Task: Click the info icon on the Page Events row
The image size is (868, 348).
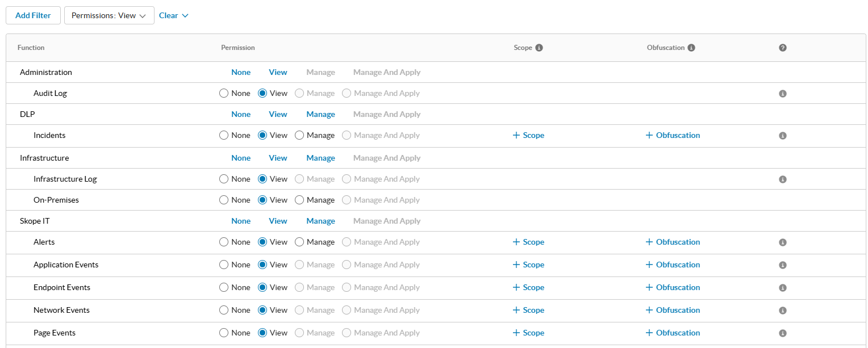Action: 782,333
